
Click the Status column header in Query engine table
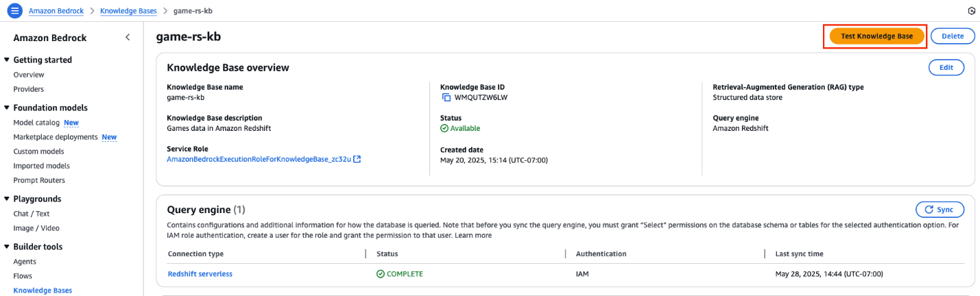coord(387,254)
